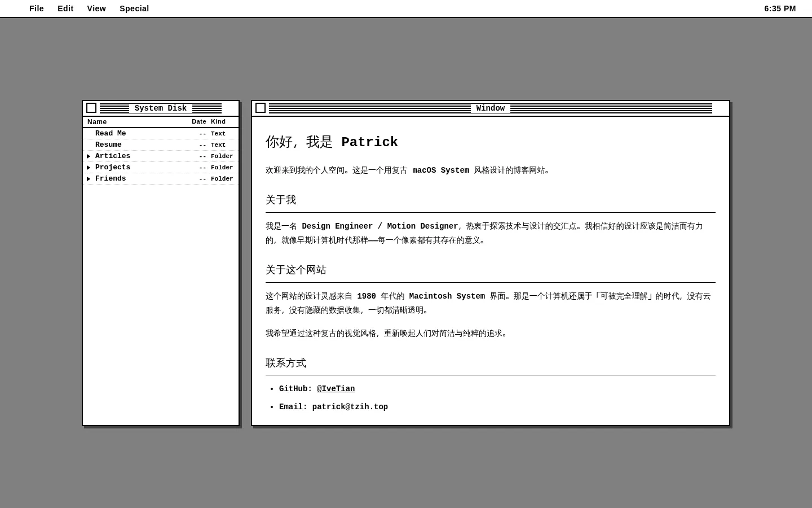Viewport: 812px width, 508px height.
Task: Select the Resume file row
Action: pyautogui.click(x=161, y=145)
